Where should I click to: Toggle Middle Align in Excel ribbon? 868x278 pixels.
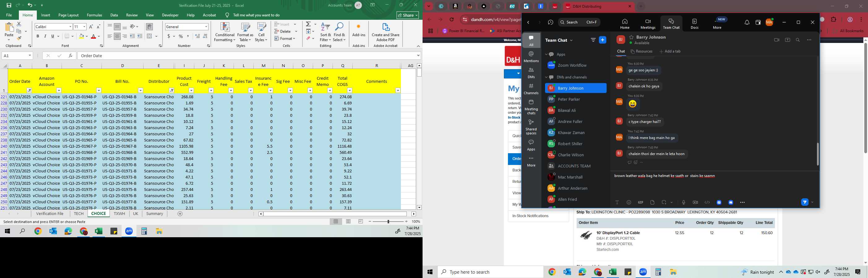(117, 27)
